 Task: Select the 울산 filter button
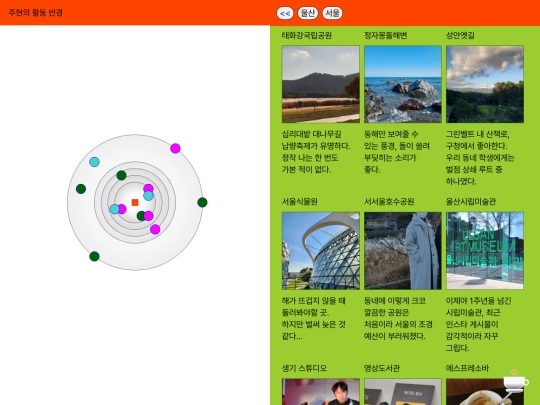308,13
